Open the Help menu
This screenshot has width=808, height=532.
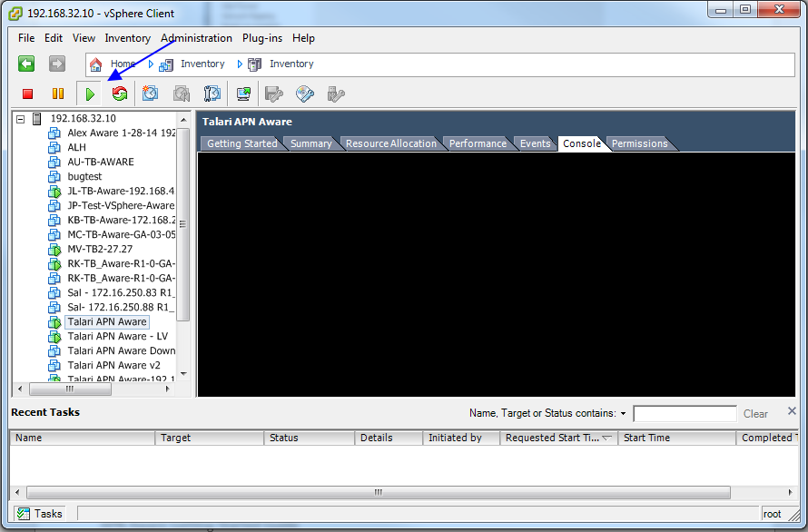[x=303, y=38]
